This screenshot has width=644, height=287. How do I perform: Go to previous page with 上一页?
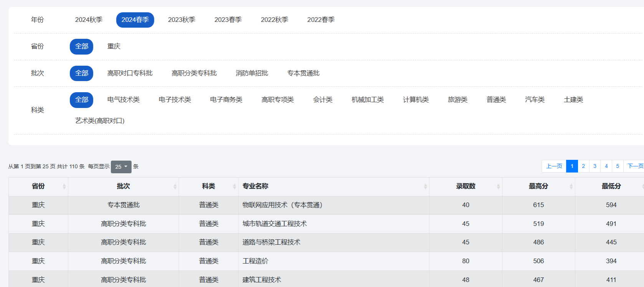[554, 166]
